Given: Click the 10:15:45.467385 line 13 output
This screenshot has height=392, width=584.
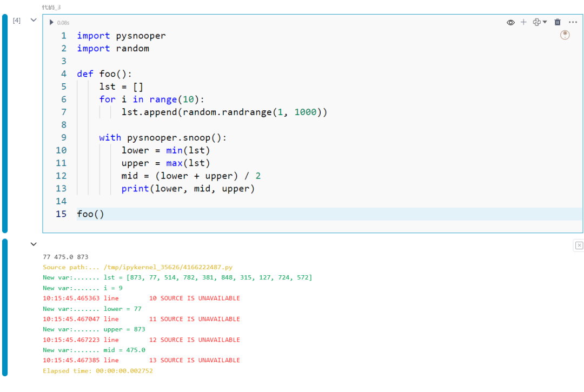Looking at the screenshot, I should (x=141, y=360).
